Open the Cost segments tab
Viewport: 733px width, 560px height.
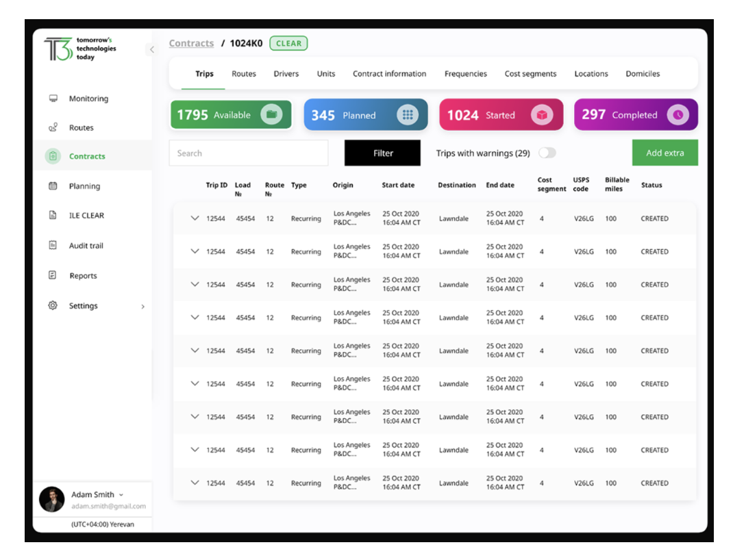coord(530,74)
